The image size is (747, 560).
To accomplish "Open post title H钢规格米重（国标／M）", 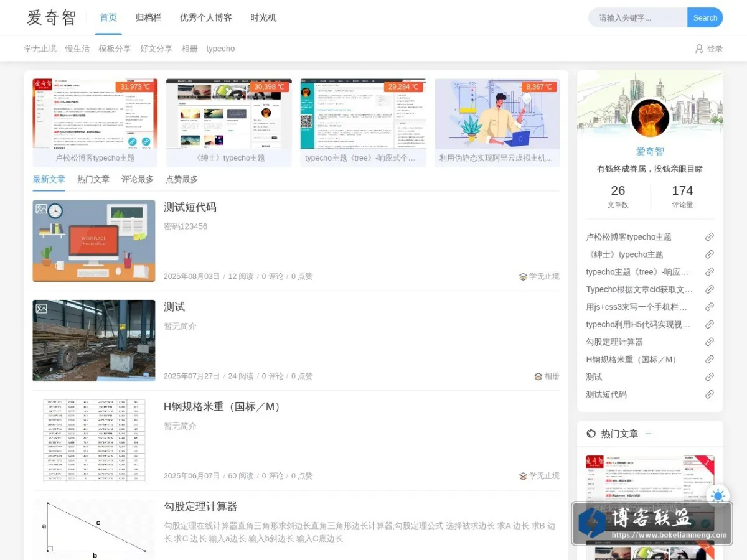I will (x=223, y=406).
